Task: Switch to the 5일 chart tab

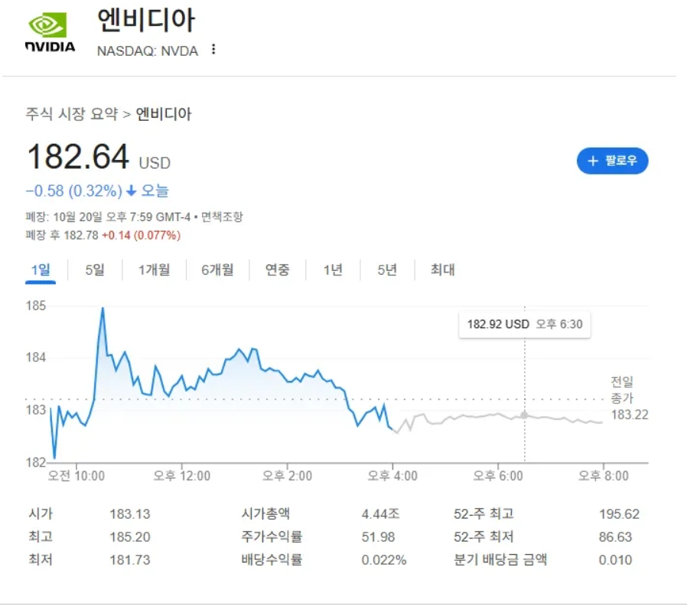Action: click(93, 269)
